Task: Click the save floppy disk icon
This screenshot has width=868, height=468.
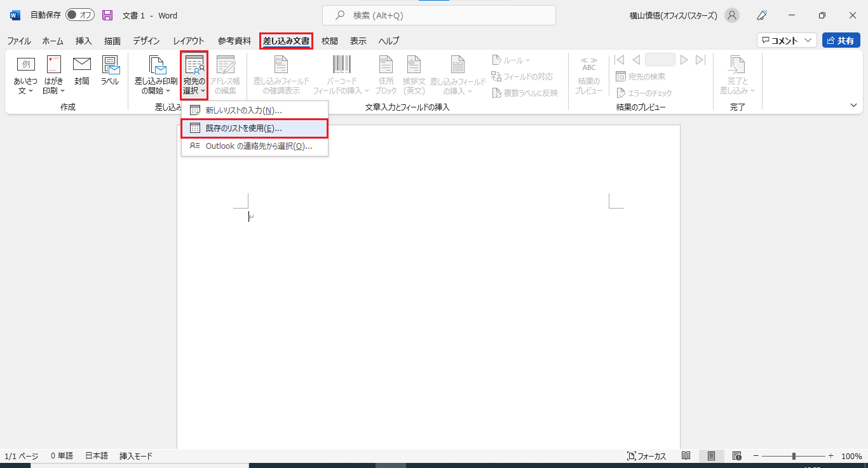Action: point(107,15)
